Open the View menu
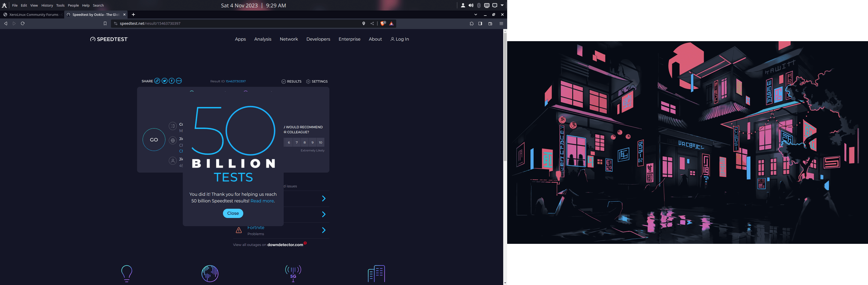868x285 pixels. 34,5
